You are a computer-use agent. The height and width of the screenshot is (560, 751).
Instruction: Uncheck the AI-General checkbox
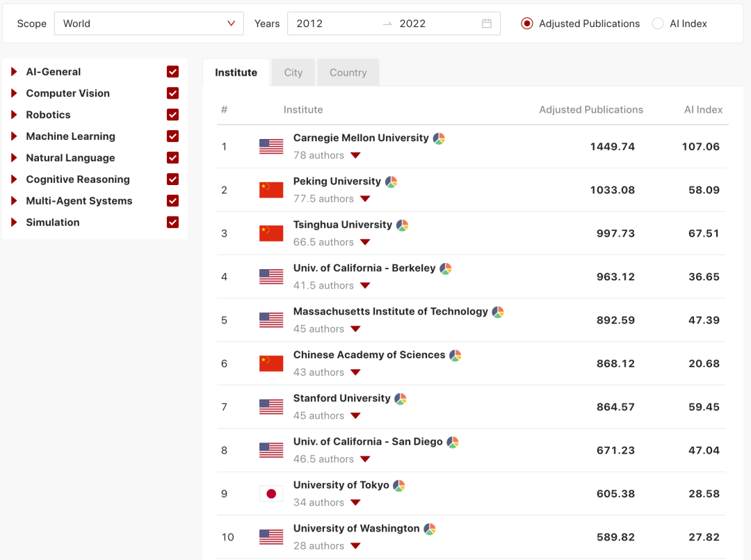point(173,72)
